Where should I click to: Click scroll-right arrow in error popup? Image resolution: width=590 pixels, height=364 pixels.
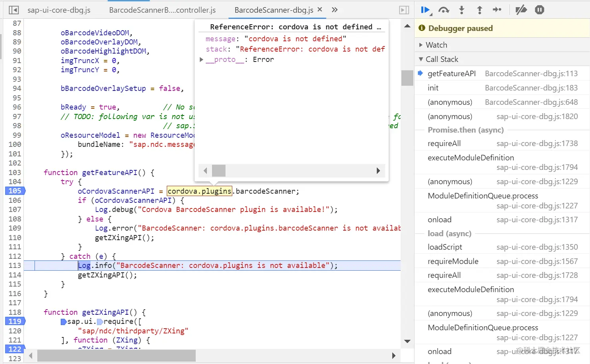point(378,171)
